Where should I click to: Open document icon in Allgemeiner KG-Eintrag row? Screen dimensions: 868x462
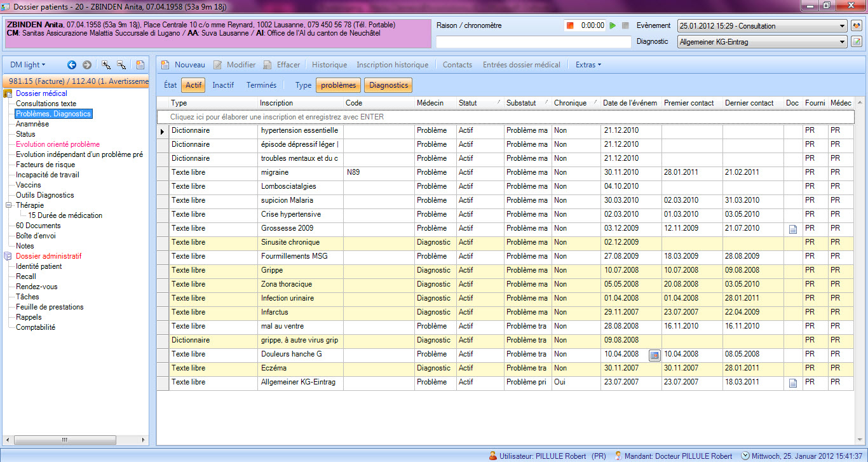pos(792,383)
